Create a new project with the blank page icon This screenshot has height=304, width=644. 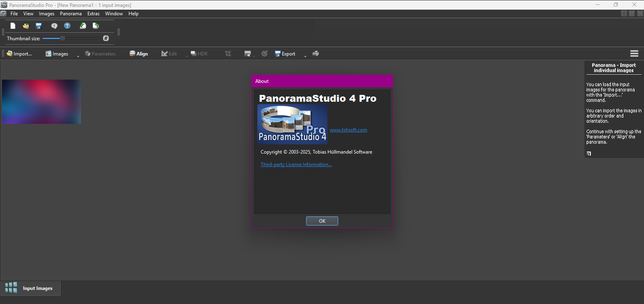pos(13,26)
